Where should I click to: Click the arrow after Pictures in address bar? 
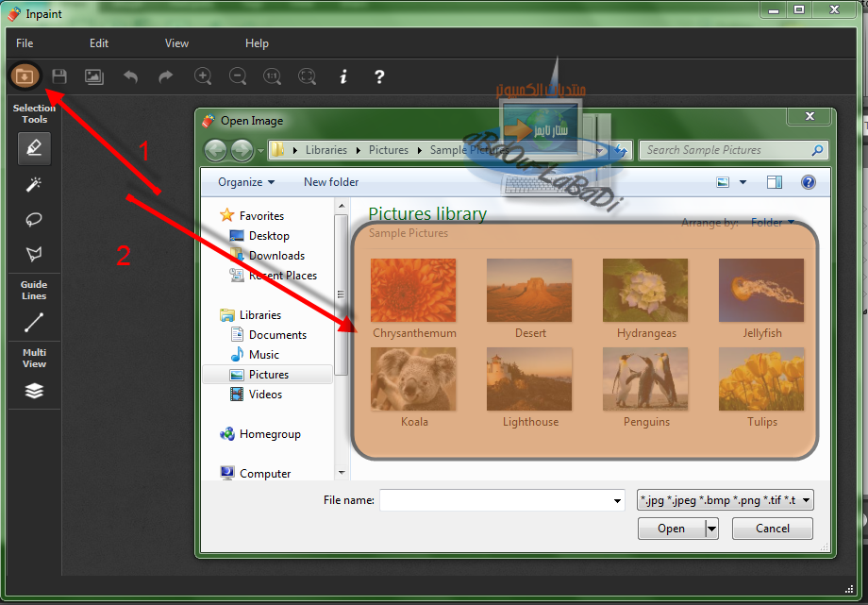click(x=420, y=150)
